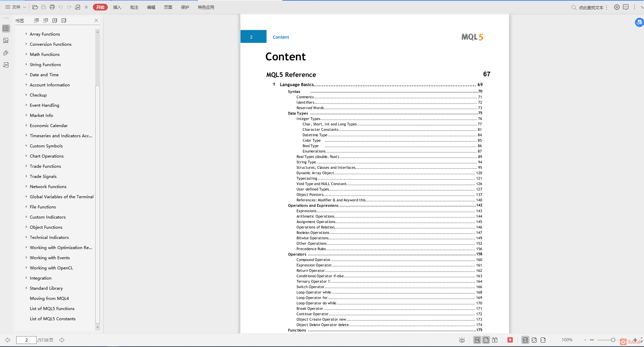Expand the File Functions bookmark

(26, 207)
